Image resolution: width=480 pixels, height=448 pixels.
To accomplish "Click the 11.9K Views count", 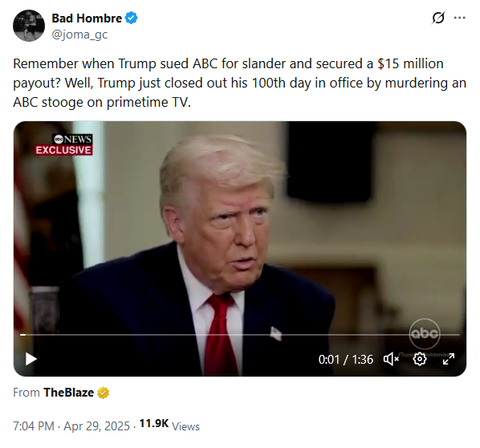I will click(x=169, y=425).
